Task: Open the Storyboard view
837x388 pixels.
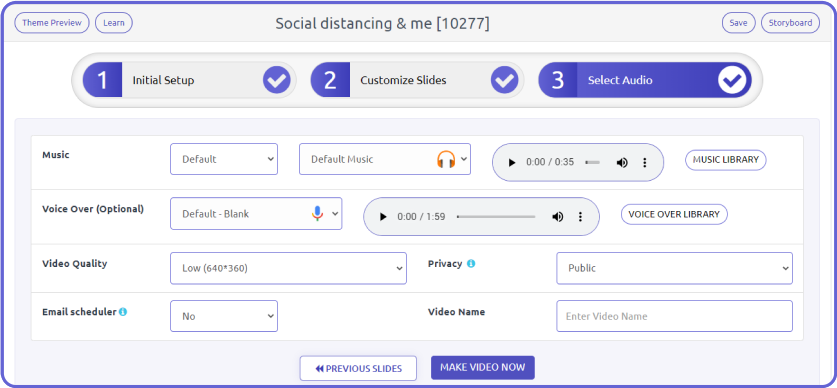Action: [790, 23]
